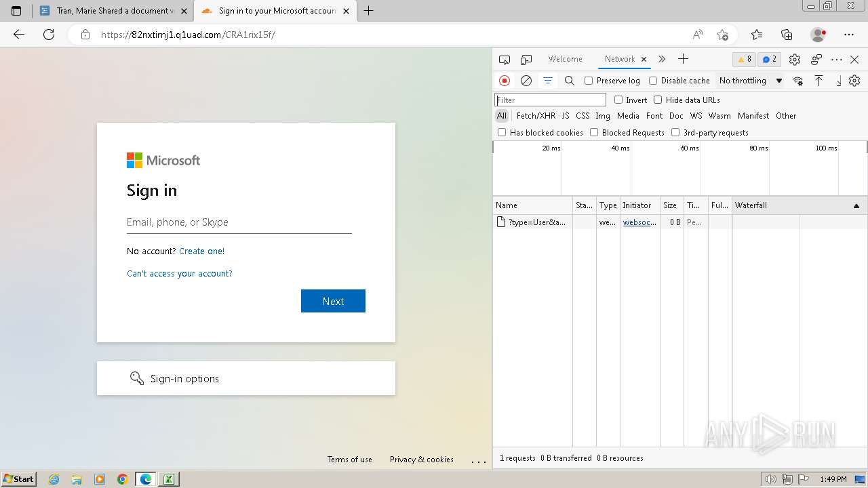This screenshot has height=488, width=868.
Task: Clear the network log
Action: 526,81
